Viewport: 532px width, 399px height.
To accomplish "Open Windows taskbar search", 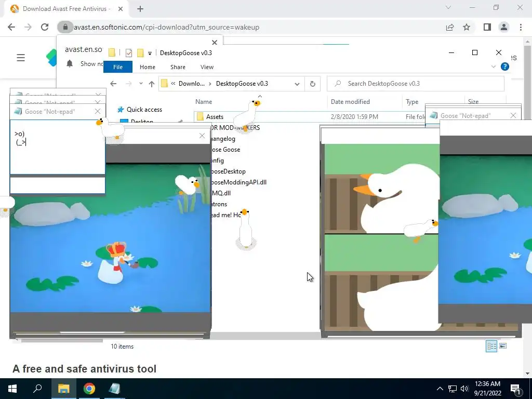I will (37, 389).
